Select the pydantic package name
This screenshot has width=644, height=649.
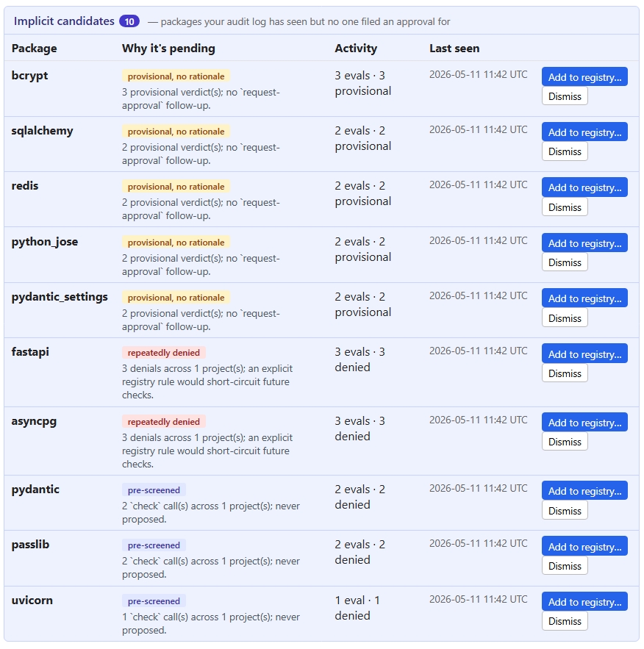[35, 490]
